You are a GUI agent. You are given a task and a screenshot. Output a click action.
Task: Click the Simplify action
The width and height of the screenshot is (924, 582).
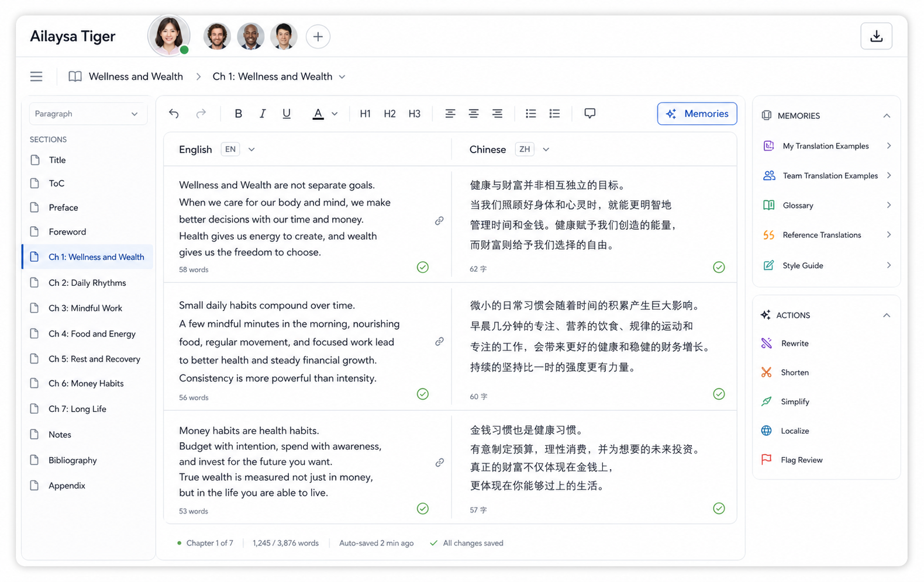coord(785,401)
